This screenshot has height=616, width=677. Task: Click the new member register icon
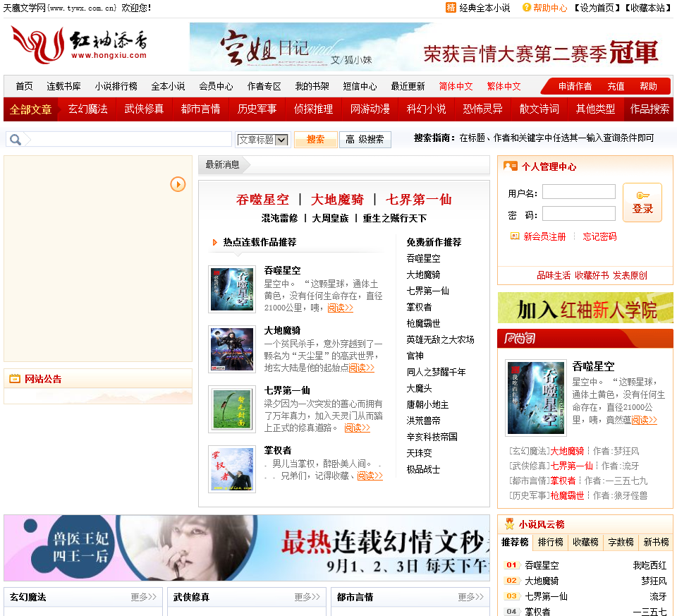[x=515, y=236]
